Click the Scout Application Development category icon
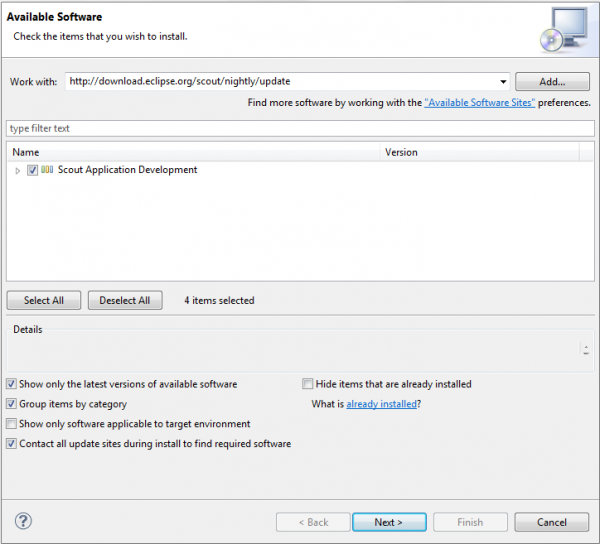 [x=47, y=169]
